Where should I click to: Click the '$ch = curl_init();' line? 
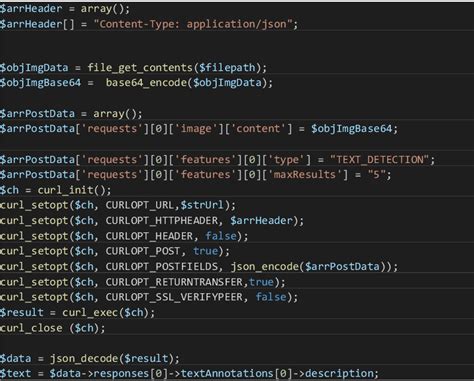55,190
